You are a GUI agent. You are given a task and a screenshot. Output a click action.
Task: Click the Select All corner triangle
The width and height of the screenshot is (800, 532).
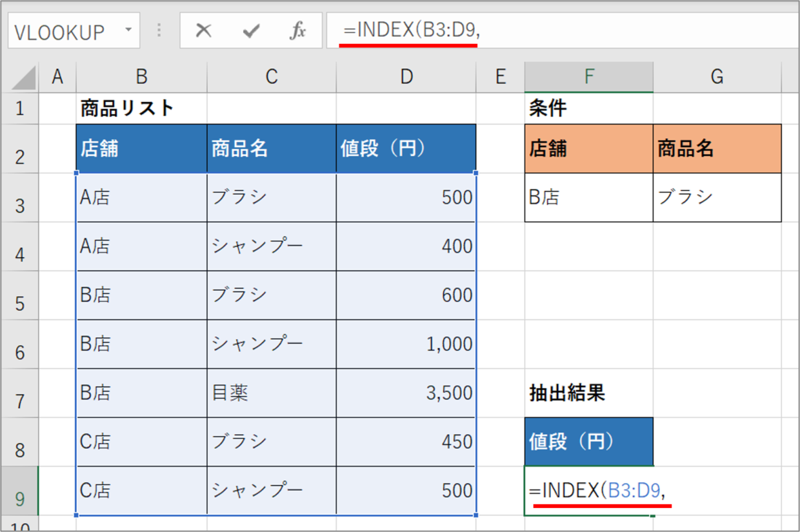coord(25,79)
